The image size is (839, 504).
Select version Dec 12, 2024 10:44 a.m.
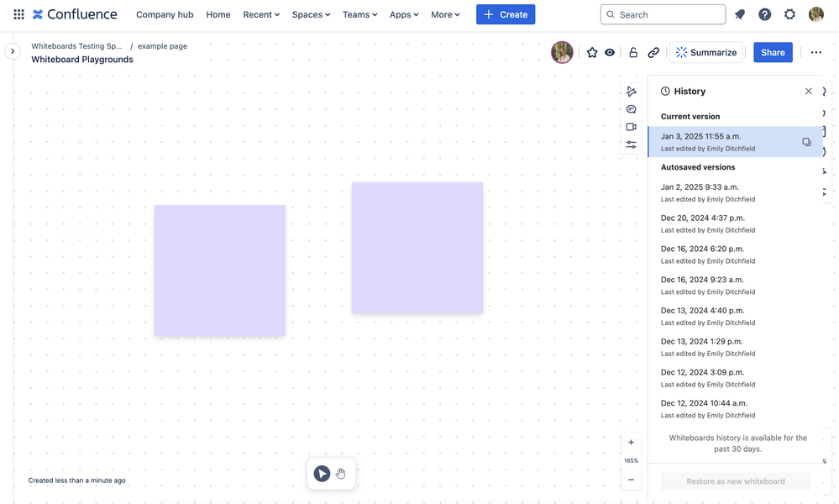click(735, 409)
